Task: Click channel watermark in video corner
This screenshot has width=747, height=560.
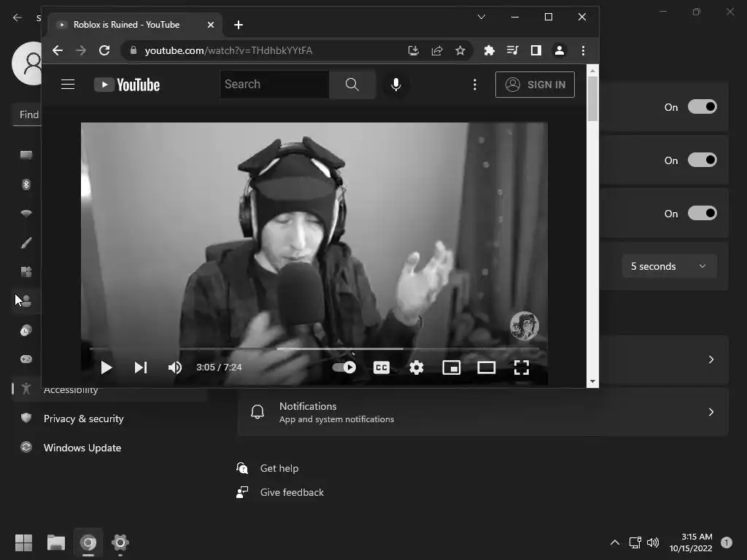Action: 525,326
